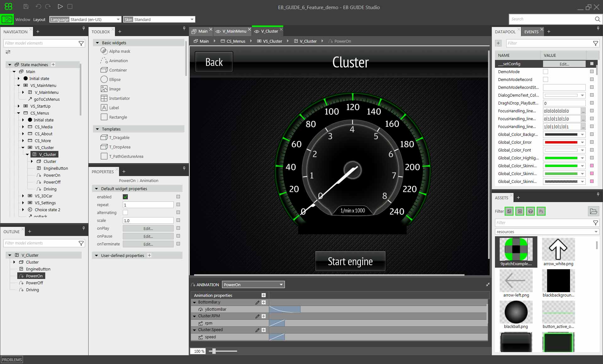The width and height of the screenshot is (603, 364).
Task: Open the green project center icon
Action: click(x=7, y=19)
